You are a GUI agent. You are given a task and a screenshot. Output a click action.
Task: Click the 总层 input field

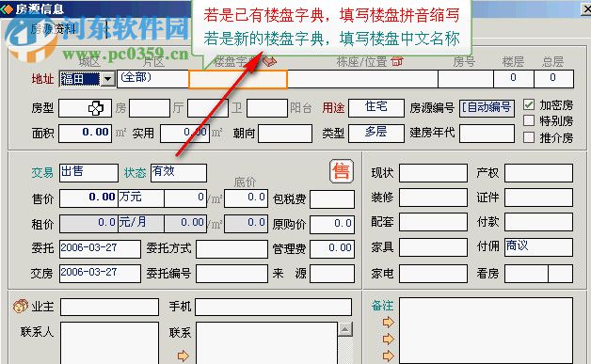tap(553, 79)
